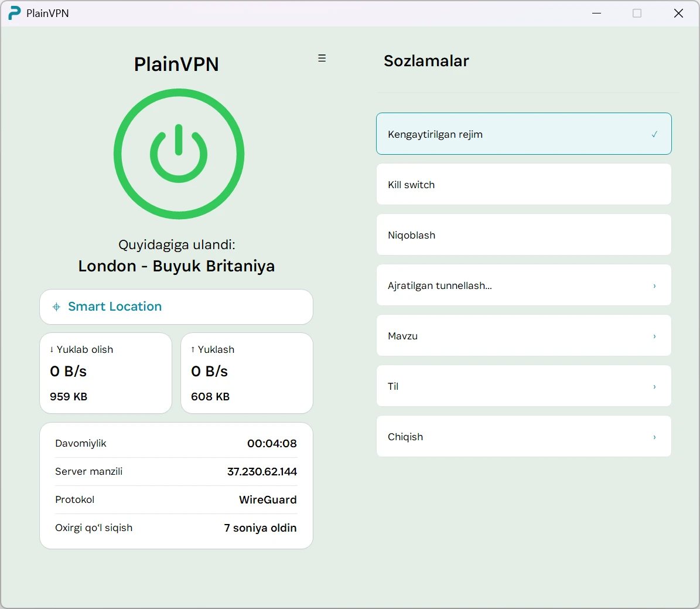The height and width of the screenshot is (609, 700).
Task: Expand the Mavzu chevron arrow
Action: (x=654, y=336)
